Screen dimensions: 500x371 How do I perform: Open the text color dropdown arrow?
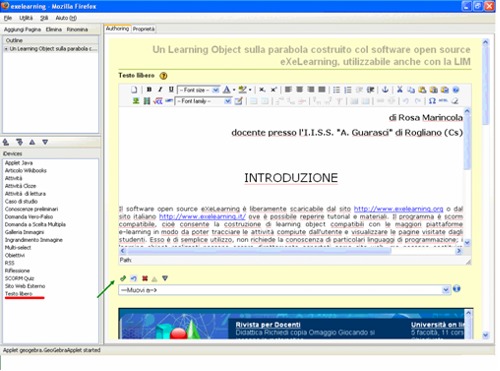tap(234, 90)
